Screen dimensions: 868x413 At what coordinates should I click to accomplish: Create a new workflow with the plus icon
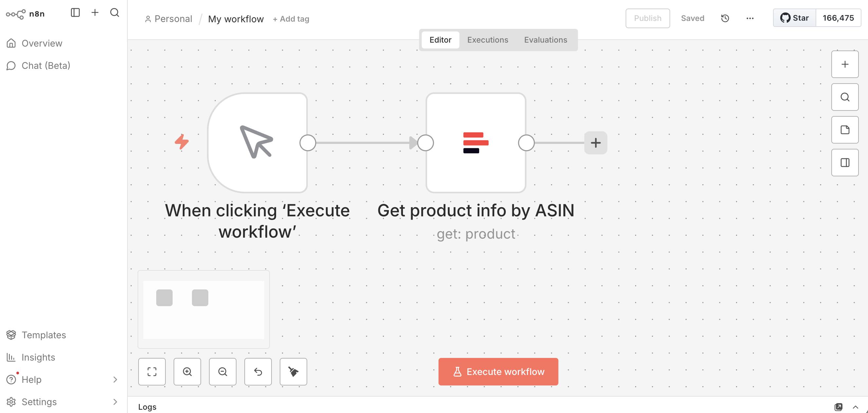click(x=95, y=12)
